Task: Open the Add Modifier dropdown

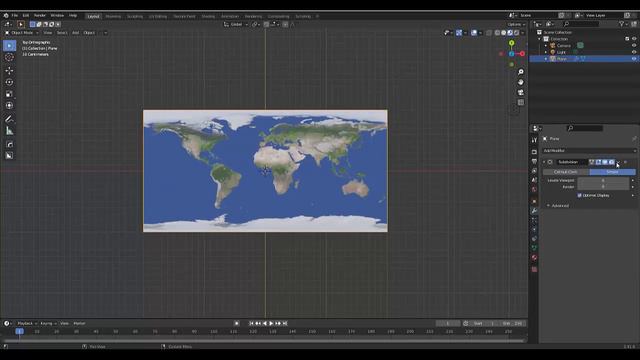Action: coord(589,151)
